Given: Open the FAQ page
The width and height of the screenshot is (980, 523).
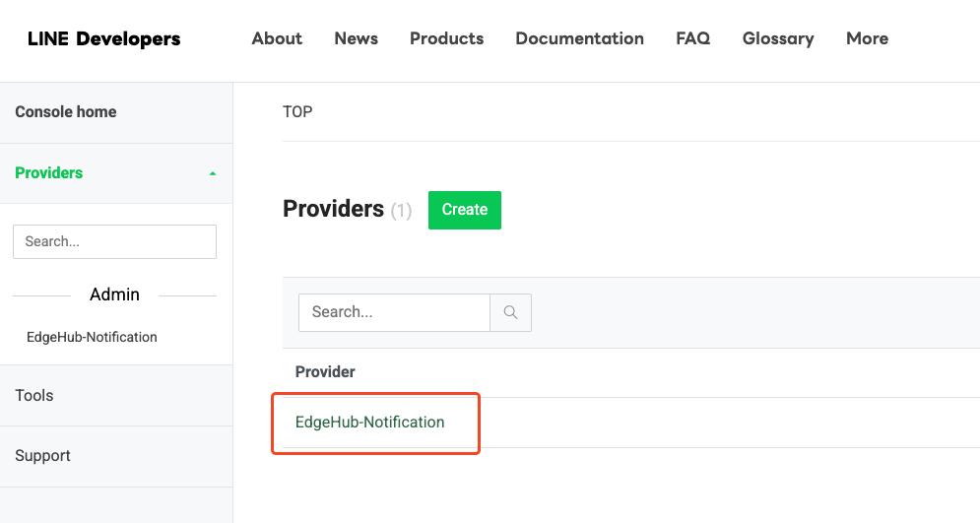Looking at the screenshot, I should [693, 38].
